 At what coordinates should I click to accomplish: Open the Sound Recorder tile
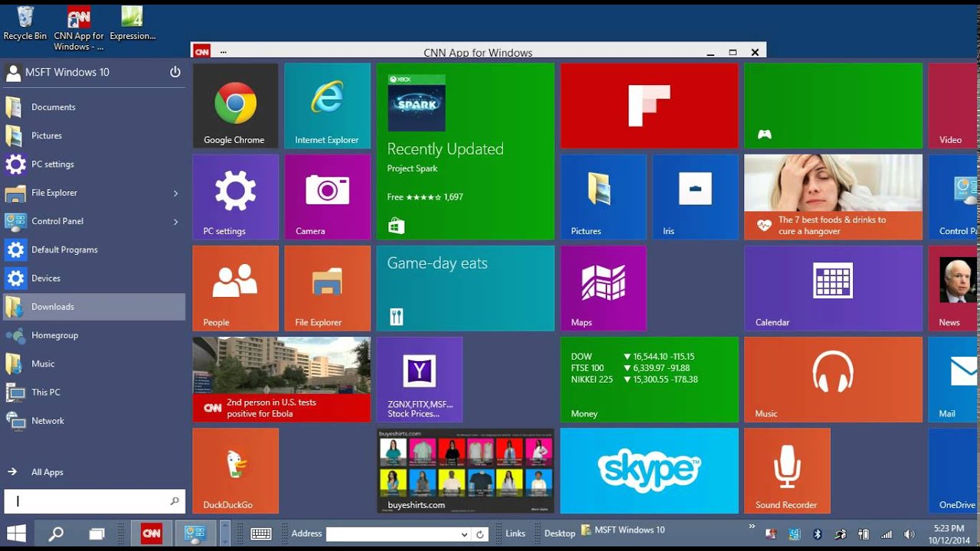click(787, 470)
